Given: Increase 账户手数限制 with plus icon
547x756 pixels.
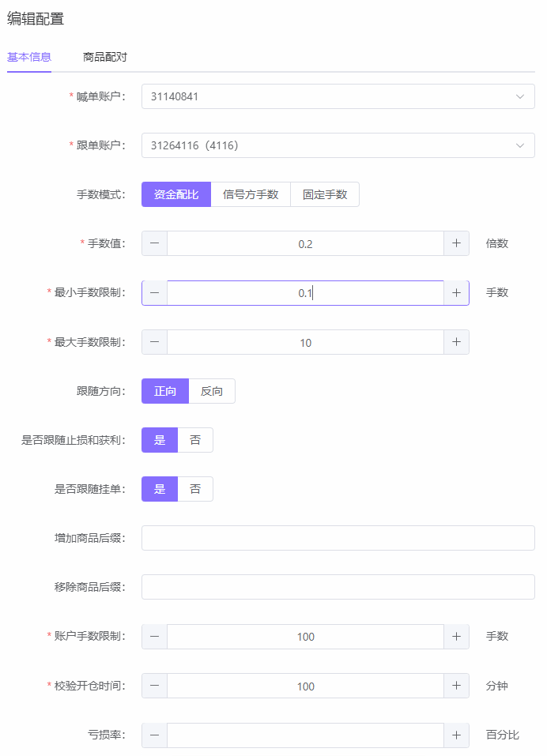Looking at the screenshot, I should pos(456,637).
